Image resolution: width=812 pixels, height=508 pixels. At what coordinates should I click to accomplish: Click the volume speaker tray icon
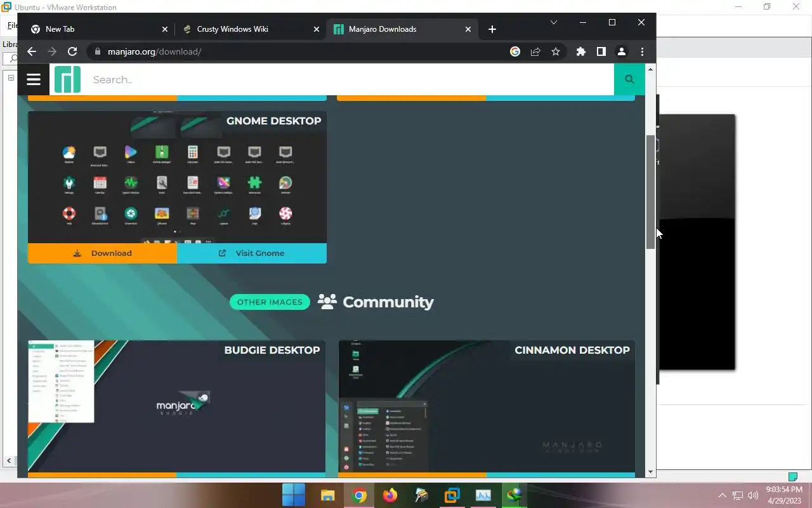753,495
